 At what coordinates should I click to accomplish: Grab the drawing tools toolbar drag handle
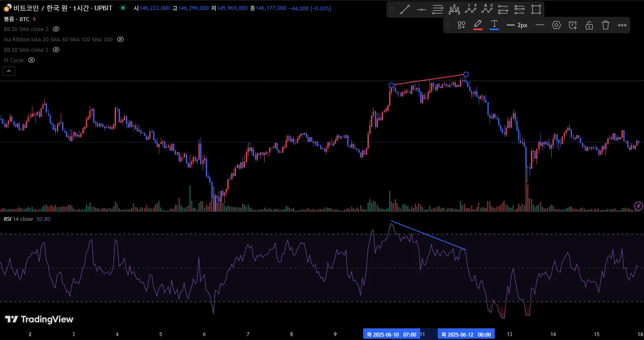coord(392,9)
